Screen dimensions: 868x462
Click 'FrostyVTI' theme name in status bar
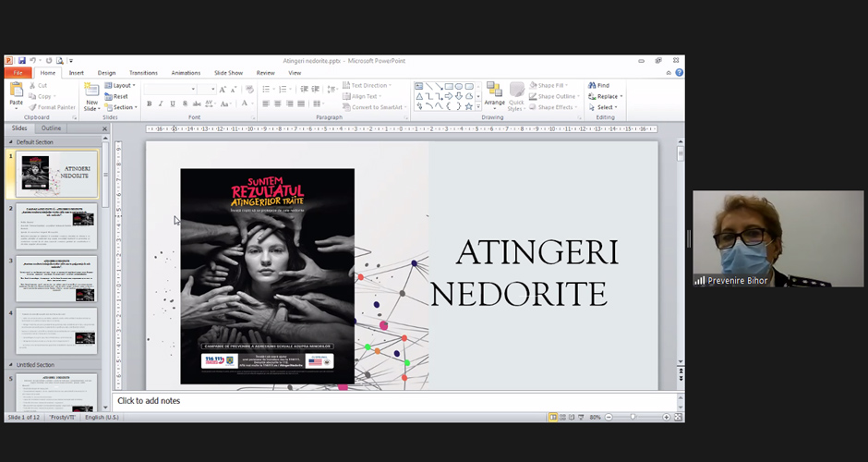pyautogui.click(x=62, y=417)
